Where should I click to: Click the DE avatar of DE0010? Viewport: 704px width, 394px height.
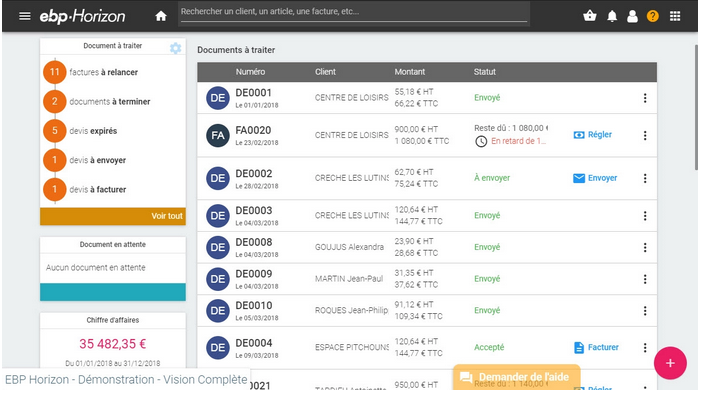coord(218,311)
